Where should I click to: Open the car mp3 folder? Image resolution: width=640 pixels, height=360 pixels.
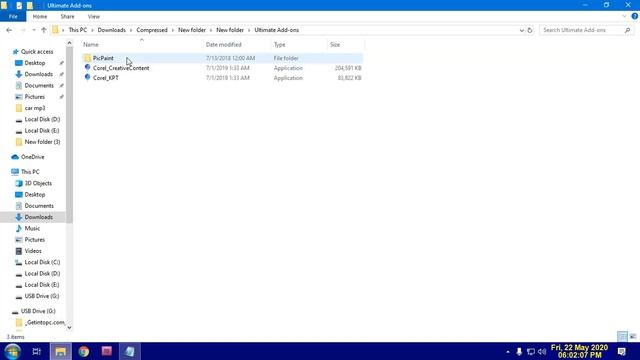(x=35, y=108)
